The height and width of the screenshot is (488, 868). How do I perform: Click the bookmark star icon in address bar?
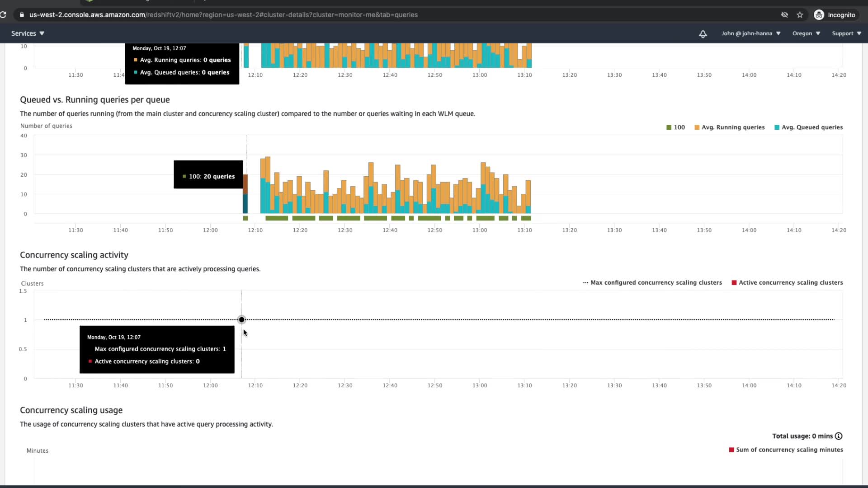[800, 15]
